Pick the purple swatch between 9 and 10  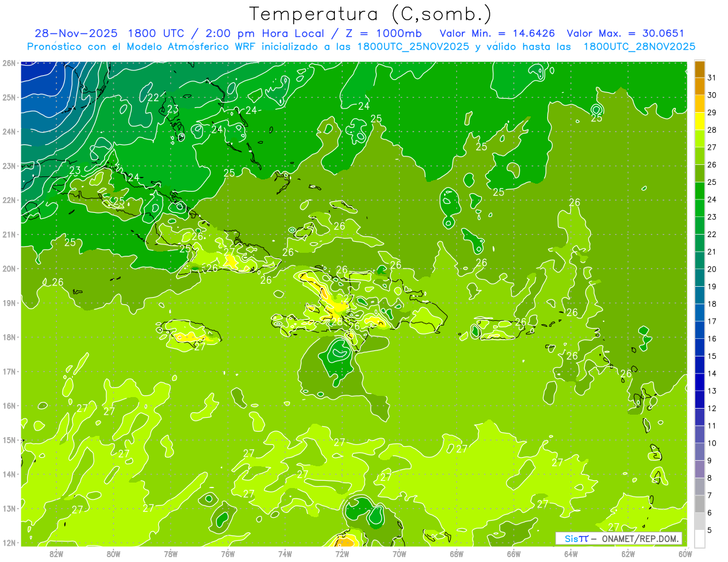pos(699,452)
